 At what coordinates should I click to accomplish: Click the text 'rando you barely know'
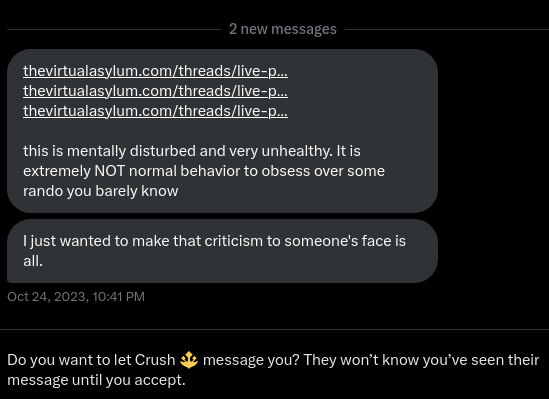(x=100, y=191)
